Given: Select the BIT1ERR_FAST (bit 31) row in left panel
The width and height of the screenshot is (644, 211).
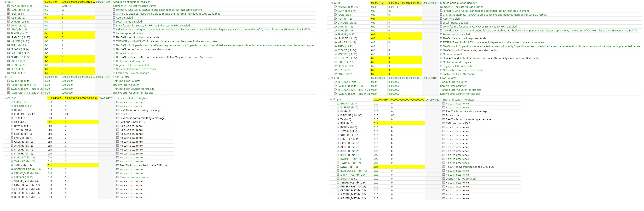Looking at the screenshot, I should 89,197.
